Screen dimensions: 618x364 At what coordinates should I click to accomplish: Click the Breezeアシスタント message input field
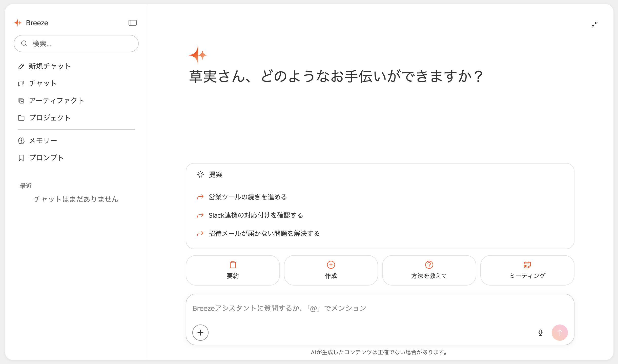(x=380, y=308)
